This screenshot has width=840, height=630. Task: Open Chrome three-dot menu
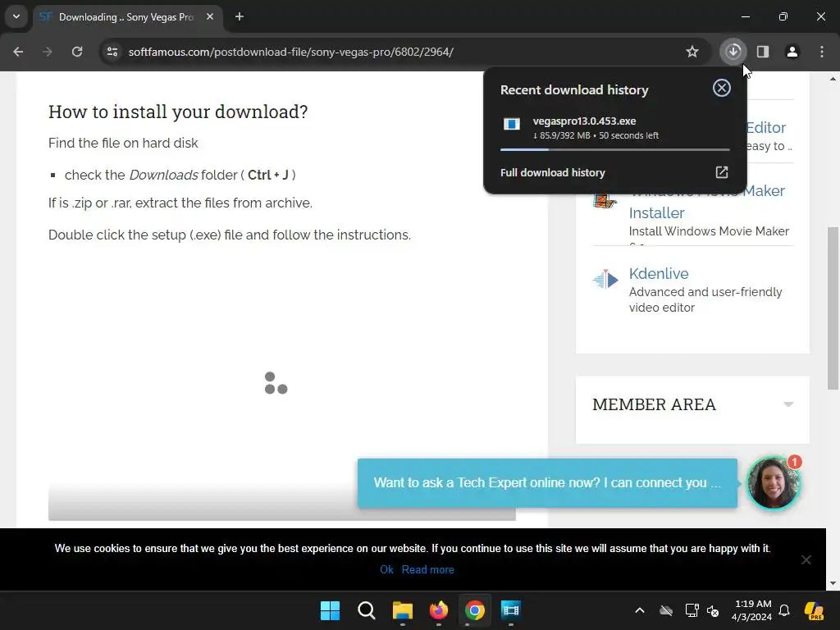point(822,52)
